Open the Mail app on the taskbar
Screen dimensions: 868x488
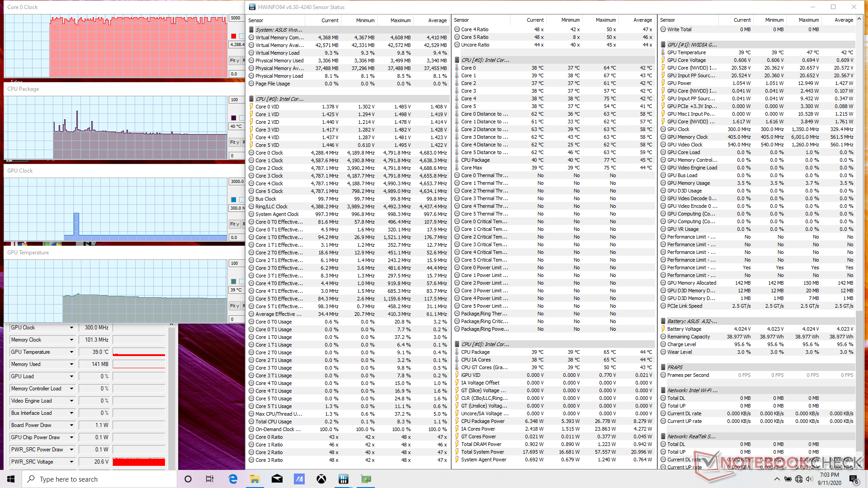click(277, 479)
